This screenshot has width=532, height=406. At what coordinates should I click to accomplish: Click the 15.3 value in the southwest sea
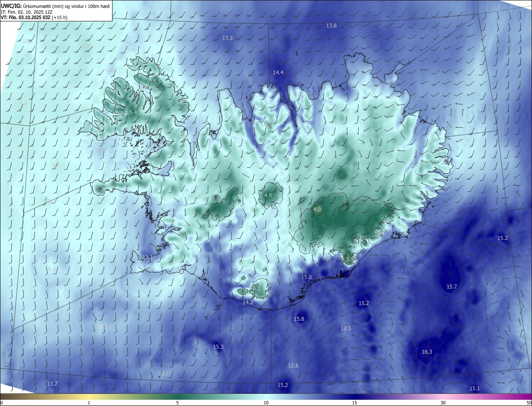click(218, 347)
